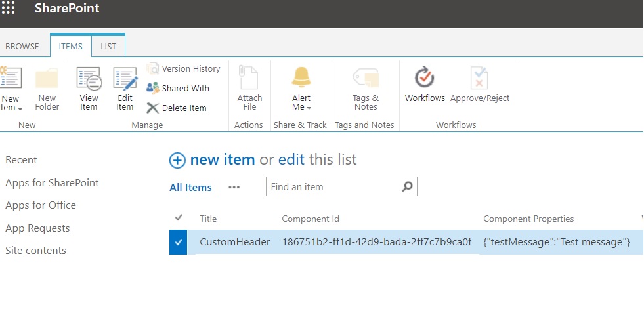Viewport: 644px width, 313px height.
Task: Open the views ellipsis menu
Action: click(x=234, y=187)
